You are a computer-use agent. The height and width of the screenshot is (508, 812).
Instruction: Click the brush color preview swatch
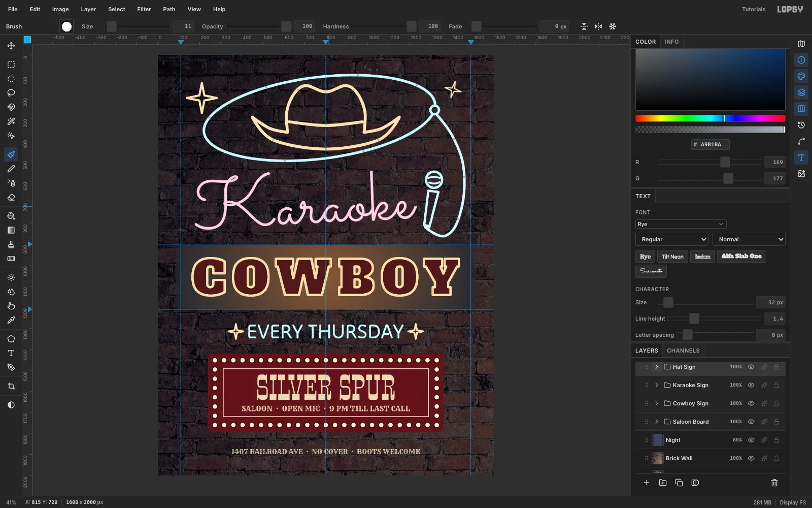[x=66, y=26]
